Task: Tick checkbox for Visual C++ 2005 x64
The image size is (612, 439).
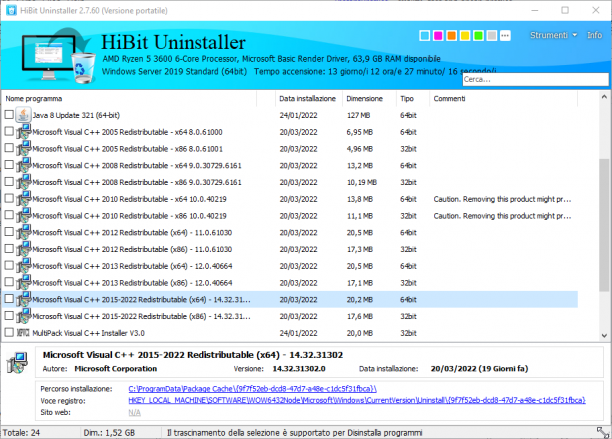Action: tap(9, 132)
